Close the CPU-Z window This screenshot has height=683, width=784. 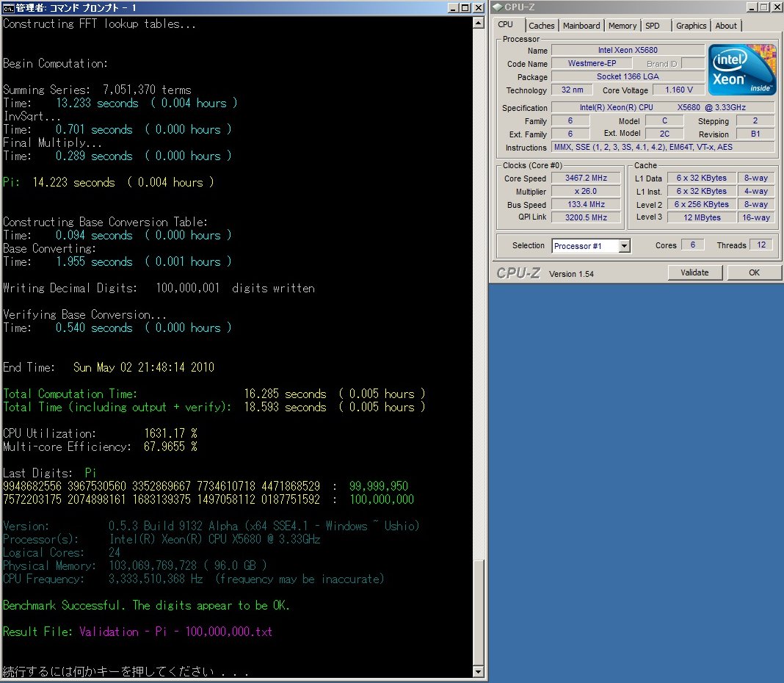point(776,7)
